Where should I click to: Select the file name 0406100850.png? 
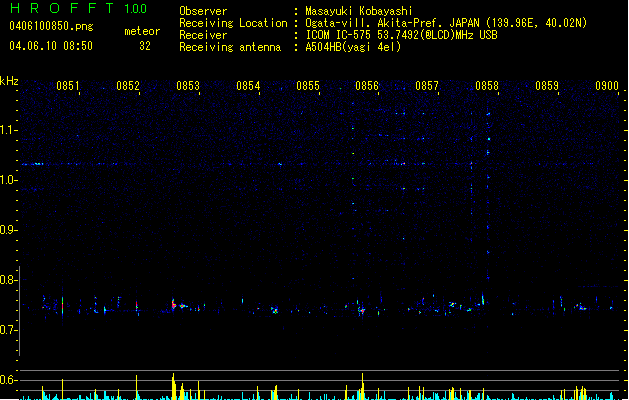(x=51, y=26)
